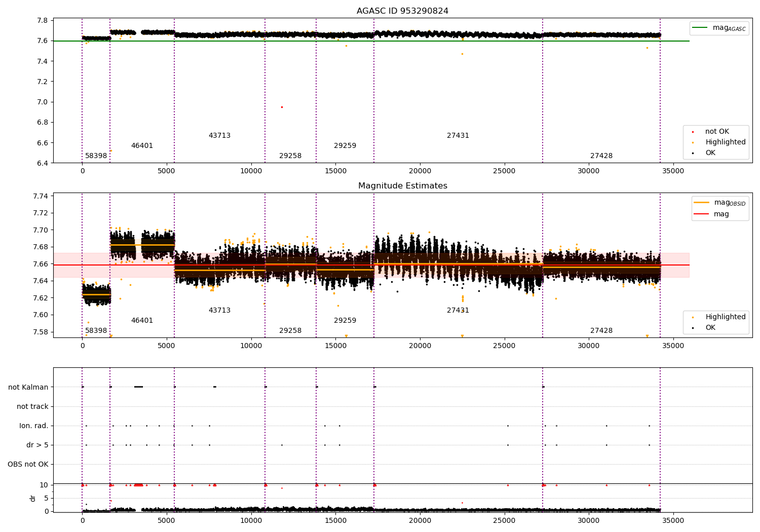Click the 'not Kalman' row label
The image size is (760, 532).
28,388
